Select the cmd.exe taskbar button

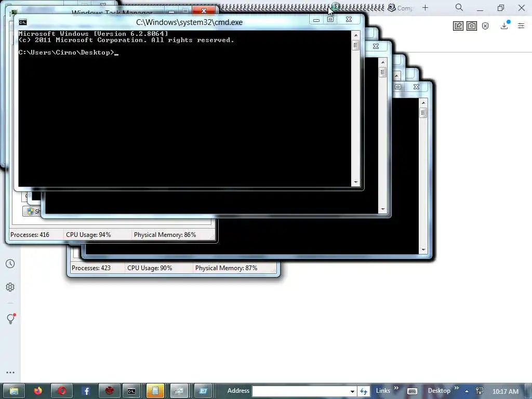pyautogui.click(x=131, y=391)
